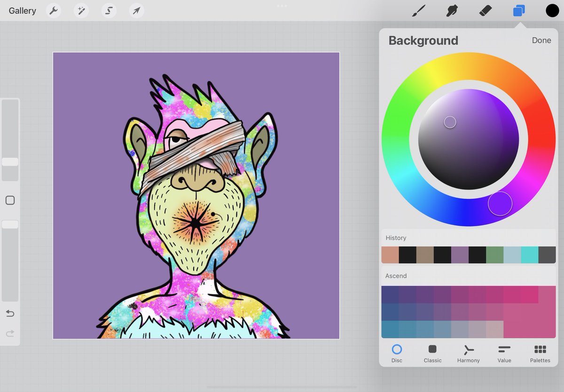Pick the turquoise swatch in History
The height and width of the screenshot is (392, 564).
tap(530, 255)
